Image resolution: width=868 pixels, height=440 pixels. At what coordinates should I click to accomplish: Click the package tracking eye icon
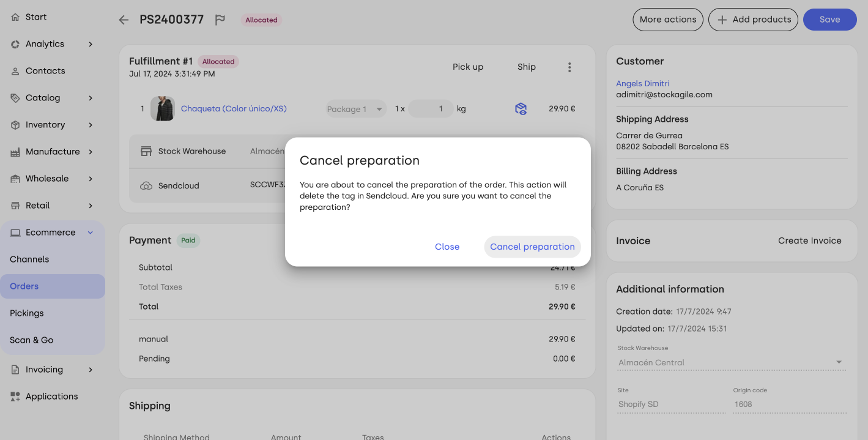[521, 109]
